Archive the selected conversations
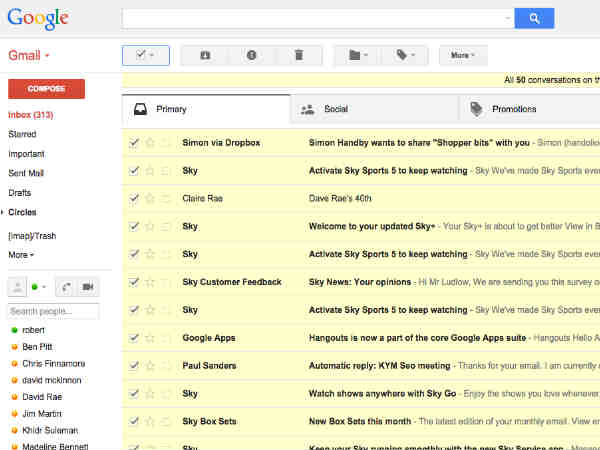This screenshot has height=450, width=600. pyautogui.click(x=204, y=55)
